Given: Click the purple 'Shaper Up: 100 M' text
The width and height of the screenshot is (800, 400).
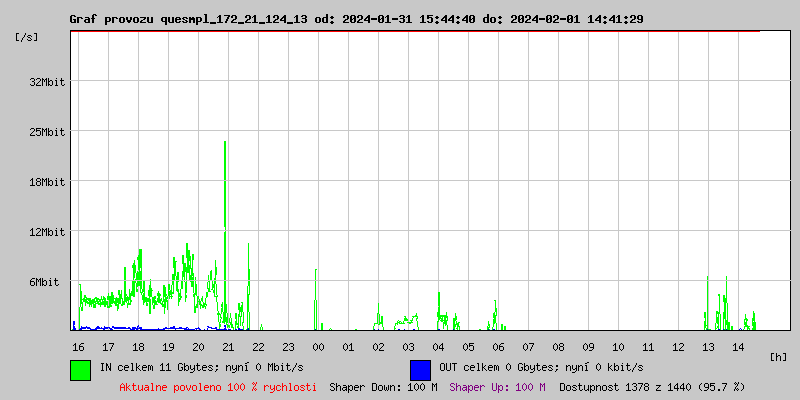Looking at the screenshot, I should tap(497, 387).
